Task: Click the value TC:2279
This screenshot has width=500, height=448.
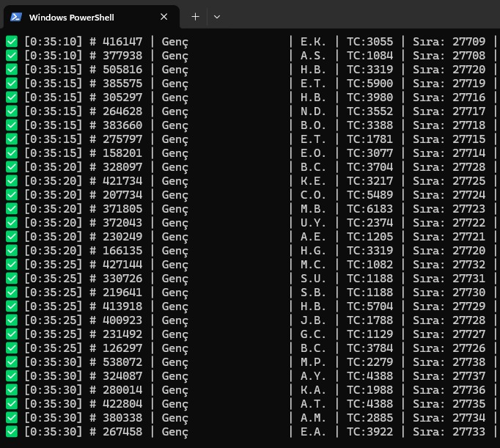Action: pos(370,362)
